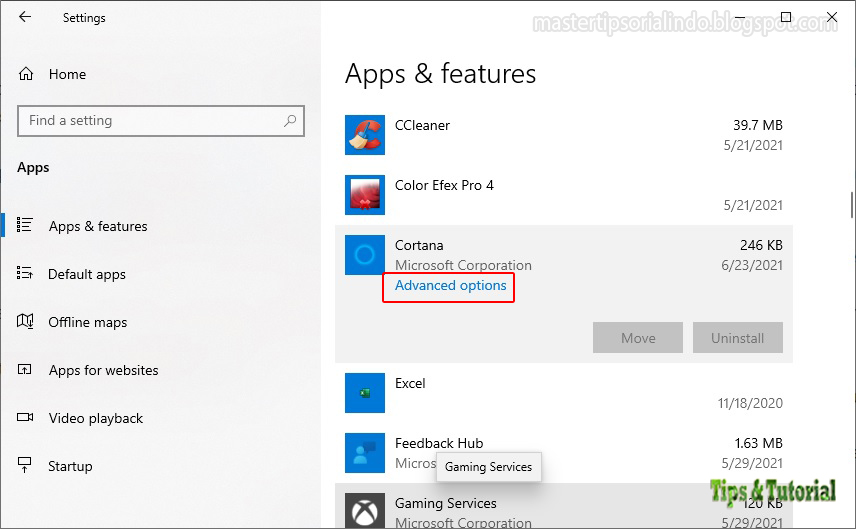Select the Excel app name
The image size is (856, 529).
(410, 383)
